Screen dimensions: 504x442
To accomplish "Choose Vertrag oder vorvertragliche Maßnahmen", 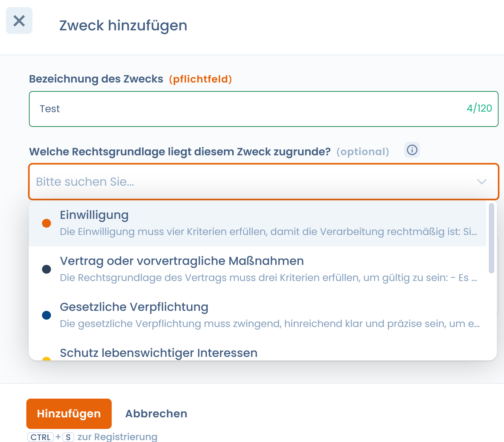I will point(257,269).
